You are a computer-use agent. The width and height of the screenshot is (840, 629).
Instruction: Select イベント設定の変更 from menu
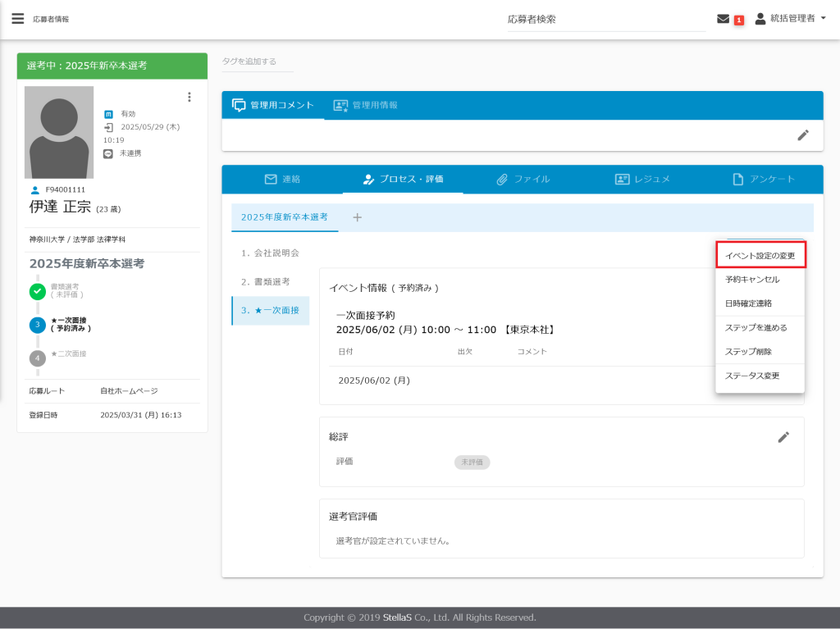760,256
